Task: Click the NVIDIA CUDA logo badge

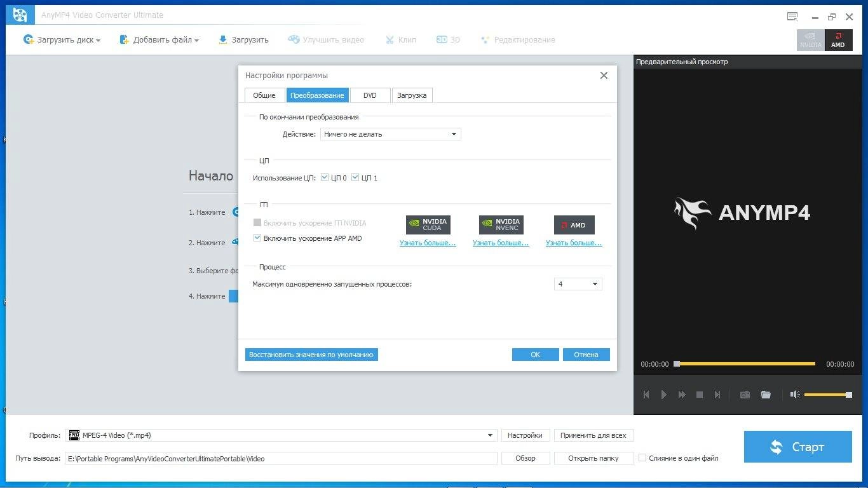Action: tap(428, 224)
